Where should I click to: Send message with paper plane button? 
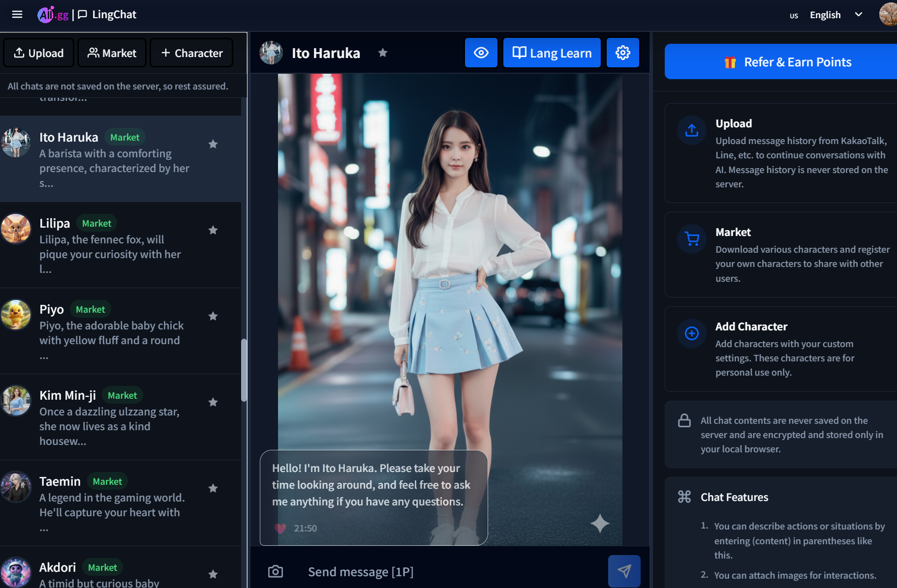click(x=624, y=571)
